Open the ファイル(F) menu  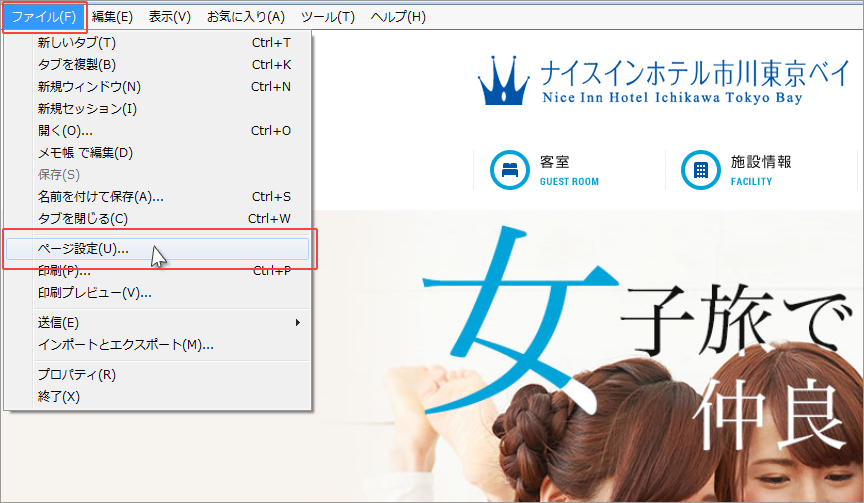[44, 17]
